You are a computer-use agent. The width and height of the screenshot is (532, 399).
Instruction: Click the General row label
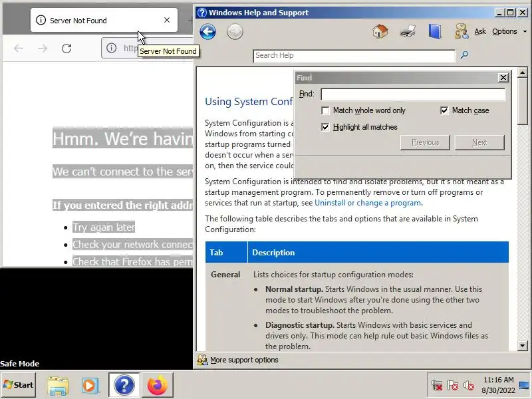[x=225, y=275]
